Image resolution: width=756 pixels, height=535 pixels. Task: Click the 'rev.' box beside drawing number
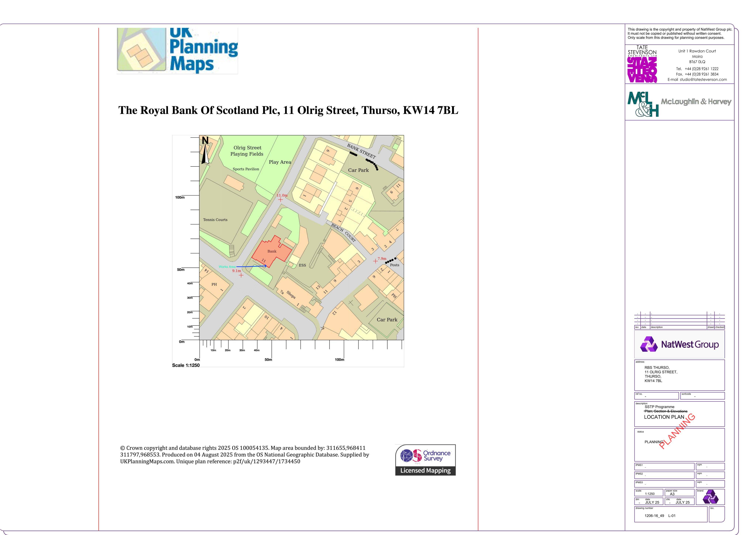pyautogui.click(x=717, y=514)
